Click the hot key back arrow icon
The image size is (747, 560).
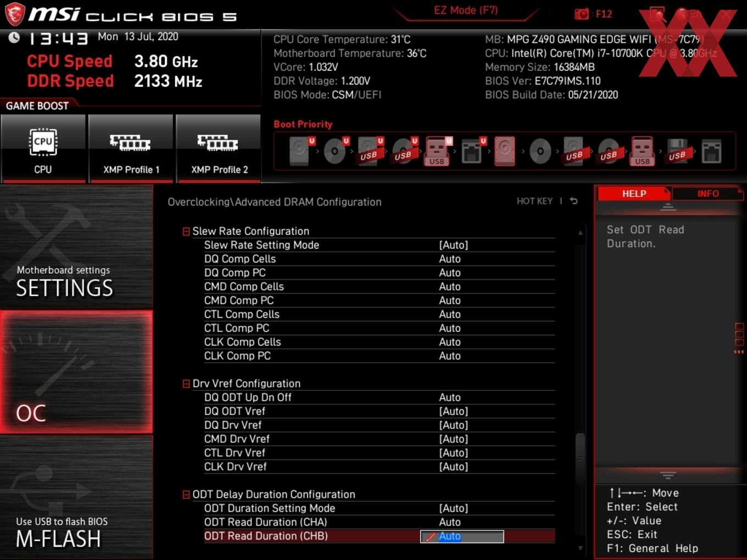(x=573, y=201)
